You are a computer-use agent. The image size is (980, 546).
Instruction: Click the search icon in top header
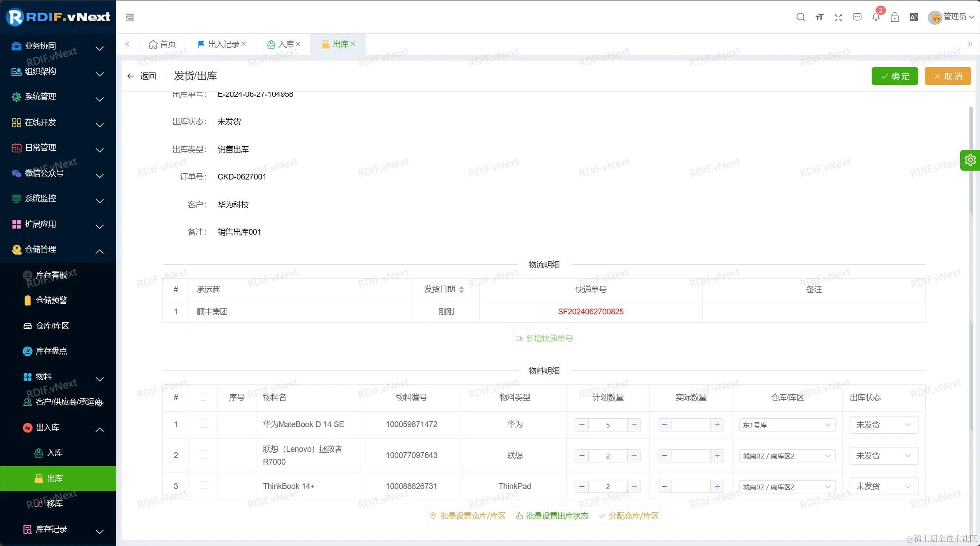coord(801,17)
